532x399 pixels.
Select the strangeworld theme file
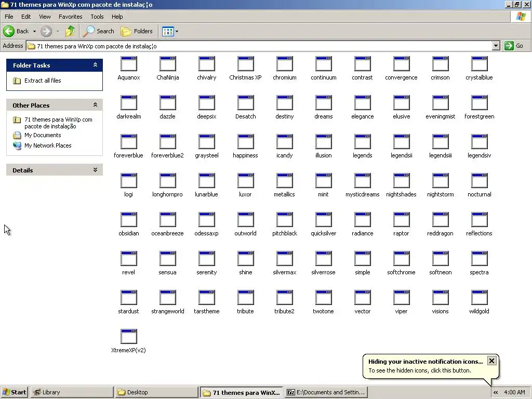[x=168, y=303]
